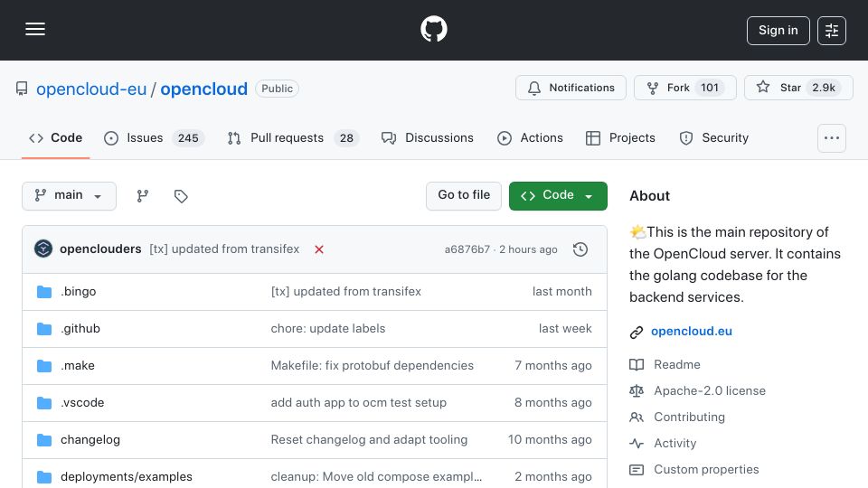The height and width of the screenshot is (488, 868).
Task: Open the opencloud repository link
Action: tap(203, 89)
